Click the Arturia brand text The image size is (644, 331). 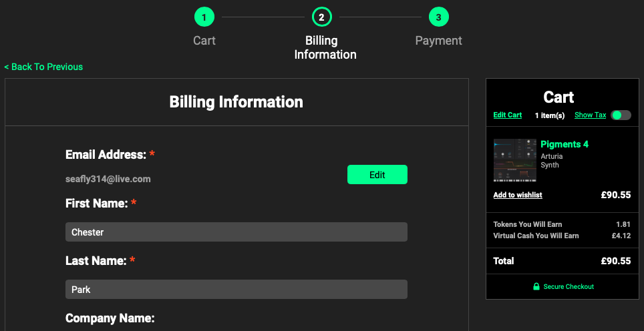(x=552, y=156)
